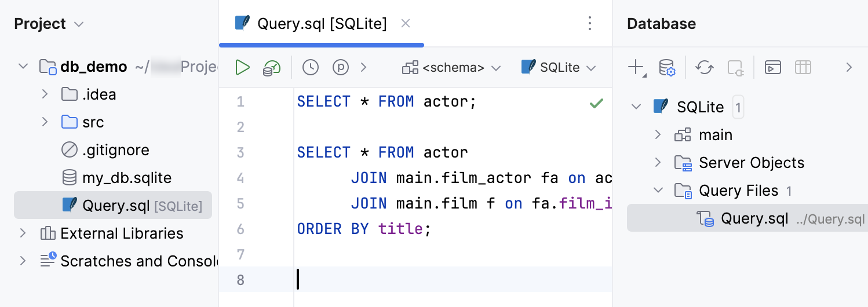Collapse the Query Files node

pos(658,191)
